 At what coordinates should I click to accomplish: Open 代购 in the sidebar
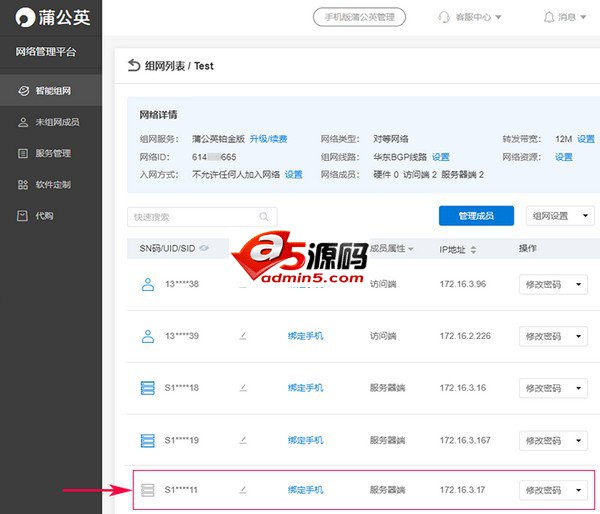point(51,216)
